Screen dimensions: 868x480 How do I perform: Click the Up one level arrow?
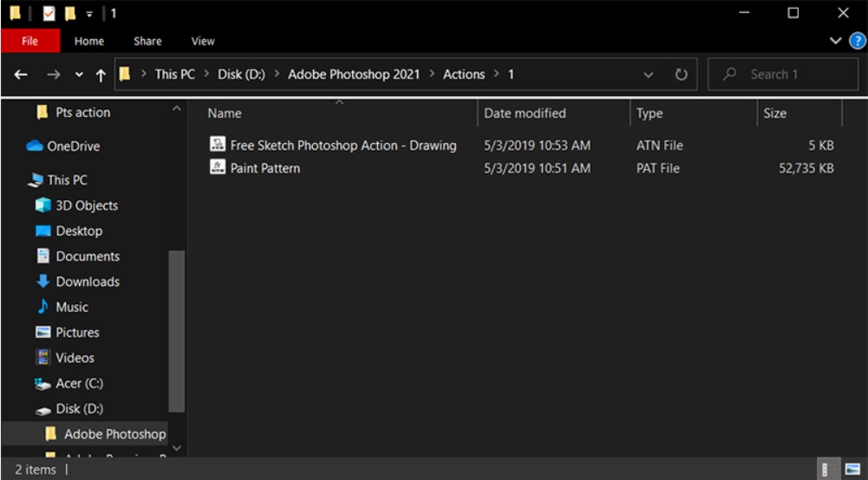[101, 75]
